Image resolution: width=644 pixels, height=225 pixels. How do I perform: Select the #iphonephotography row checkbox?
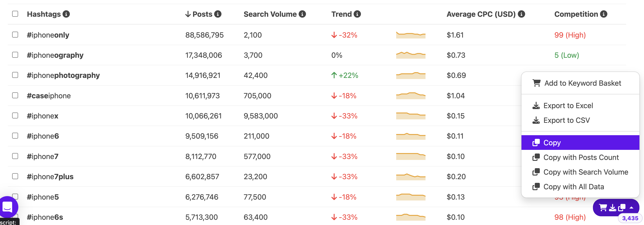[x=15, y=75]
